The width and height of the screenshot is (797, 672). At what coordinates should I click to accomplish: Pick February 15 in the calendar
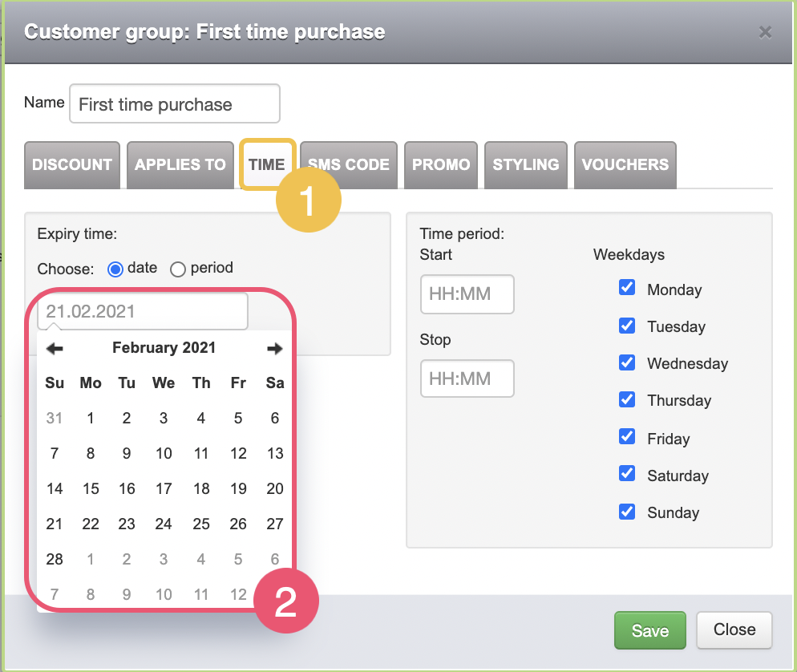click(91, 489)
